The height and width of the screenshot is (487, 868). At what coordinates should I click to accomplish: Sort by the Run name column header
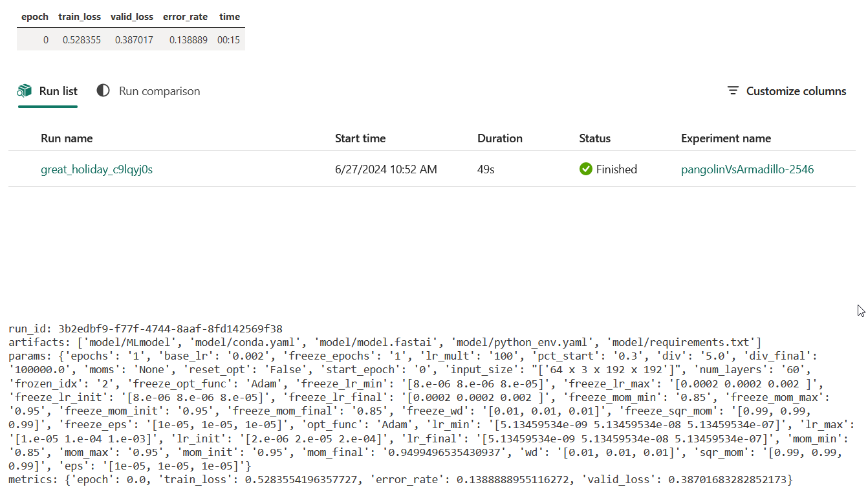(67, 138)
